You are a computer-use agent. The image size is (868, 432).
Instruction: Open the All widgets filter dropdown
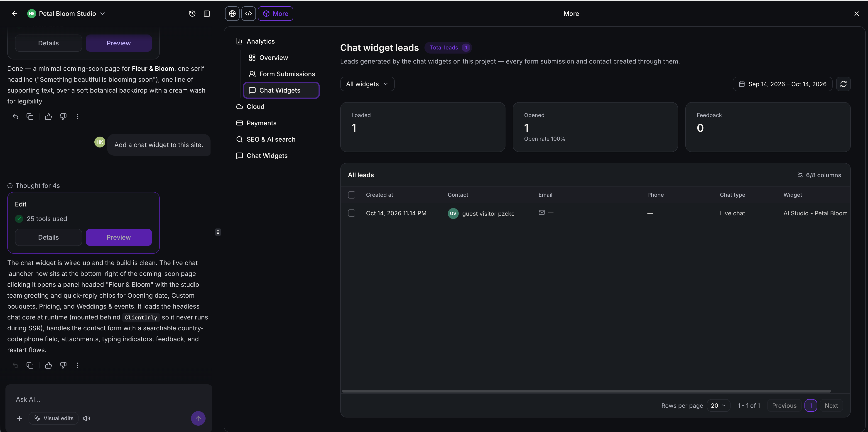click(x=367, y=84)
